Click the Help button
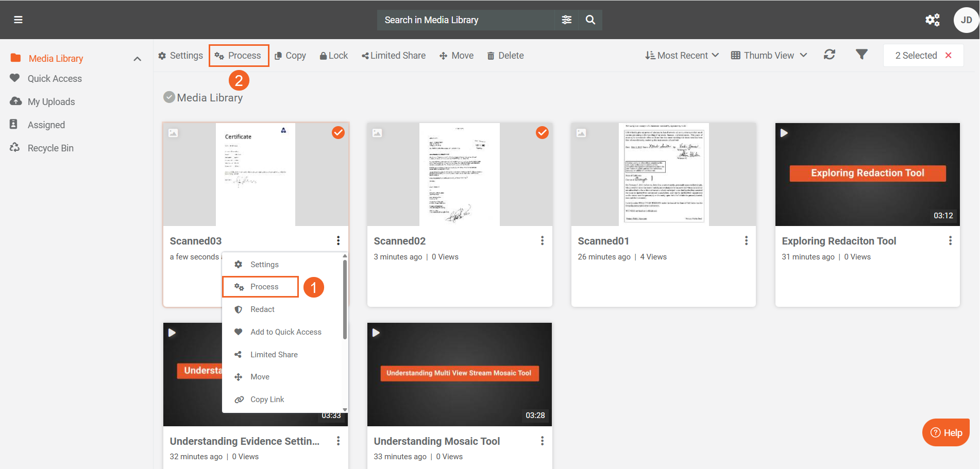Image resolution: width=980 pixels, height=469 pixels. [945, 432]
